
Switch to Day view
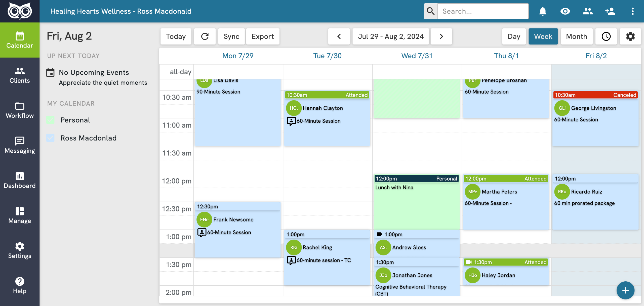pos(514,36)
